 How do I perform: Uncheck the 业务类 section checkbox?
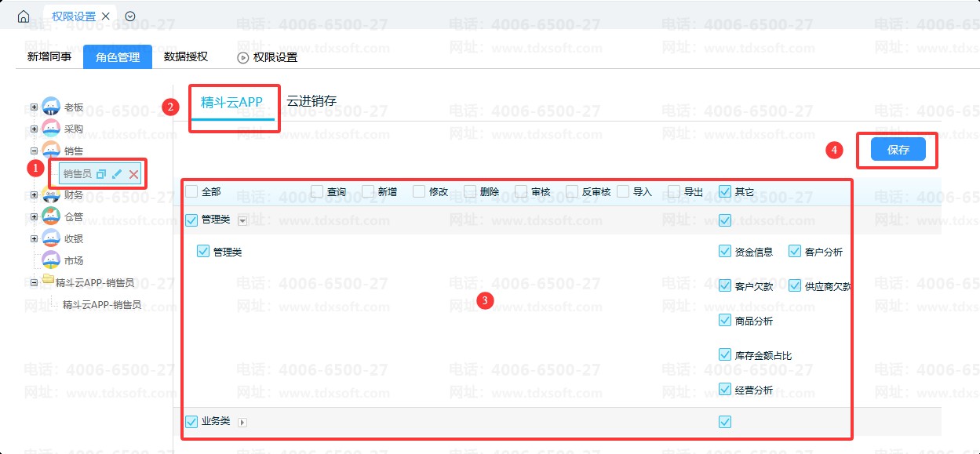(x=191, y=422)
